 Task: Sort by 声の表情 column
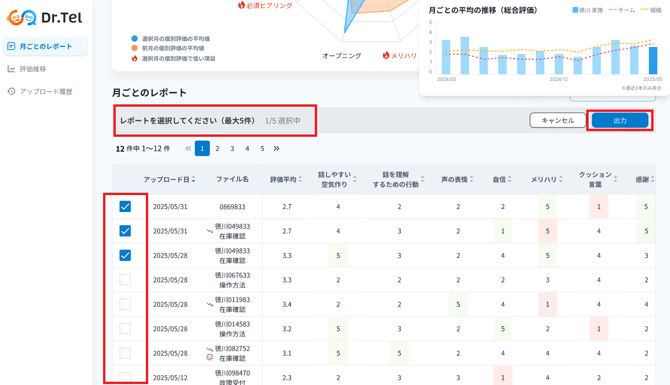471,179
